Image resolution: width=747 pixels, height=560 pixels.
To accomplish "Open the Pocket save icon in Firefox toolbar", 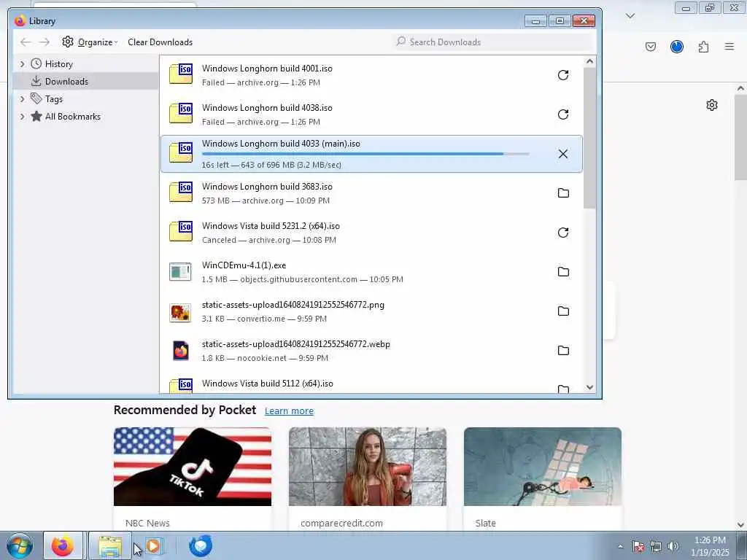I will pos(651,47).
